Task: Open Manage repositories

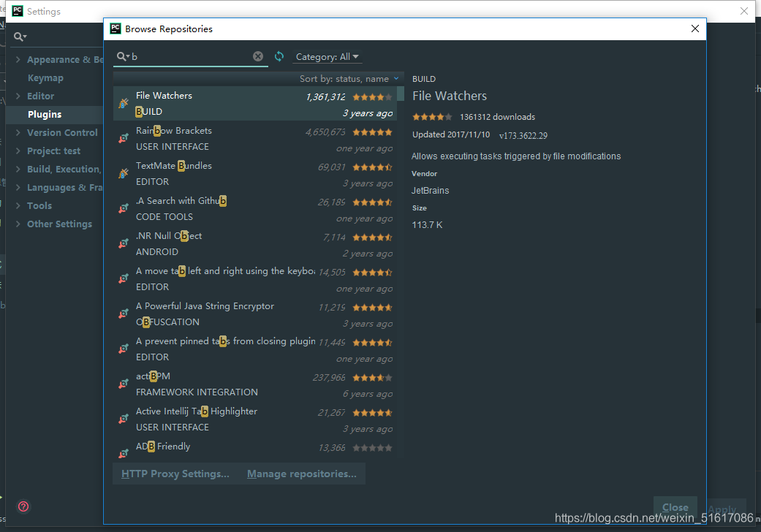Action: (x=302, y=474)
